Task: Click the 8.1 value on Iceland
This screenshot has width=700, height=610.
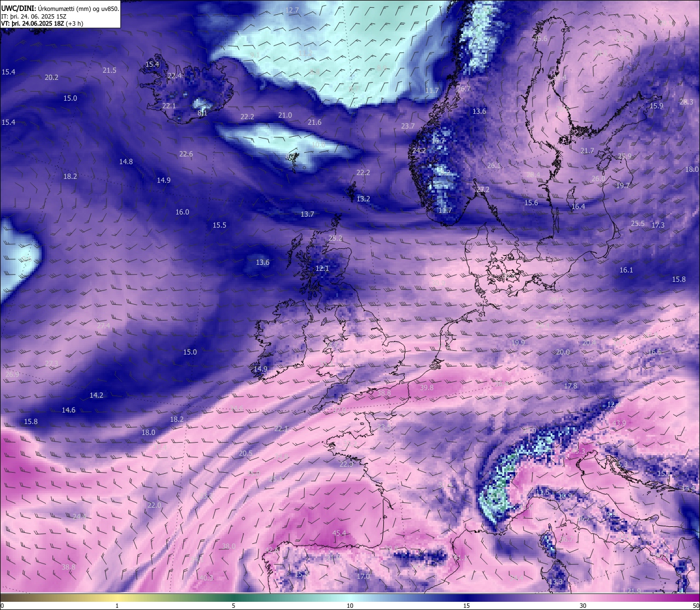Action: click(202, 113)
